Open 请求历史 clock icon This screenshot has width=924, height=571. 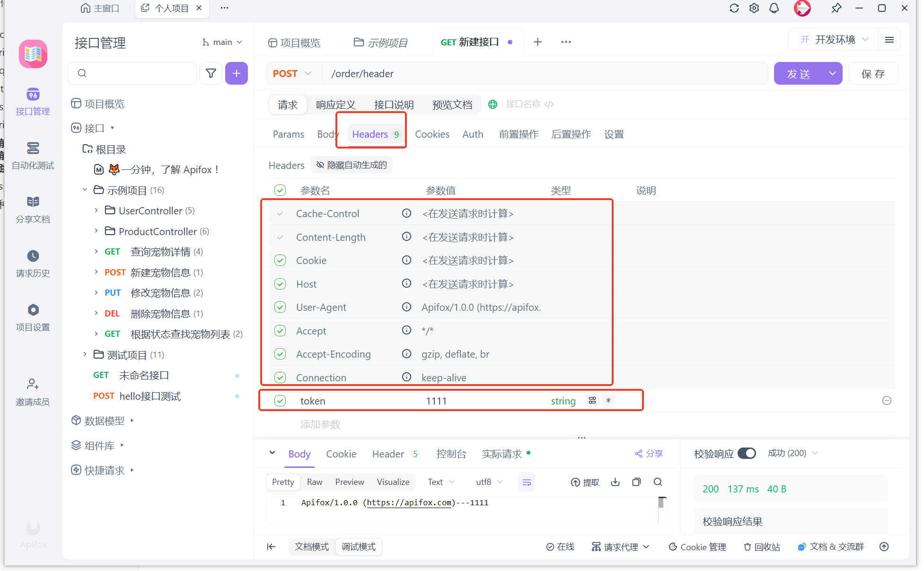[x=33, y=256]
